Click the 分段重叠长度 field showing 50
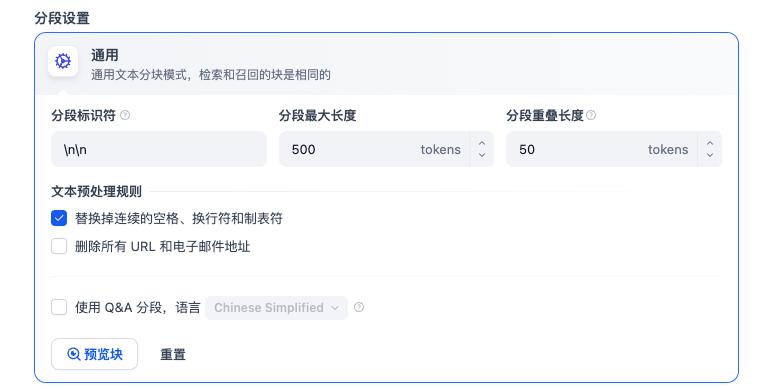 pyautogui.click(x=602, y=149)
